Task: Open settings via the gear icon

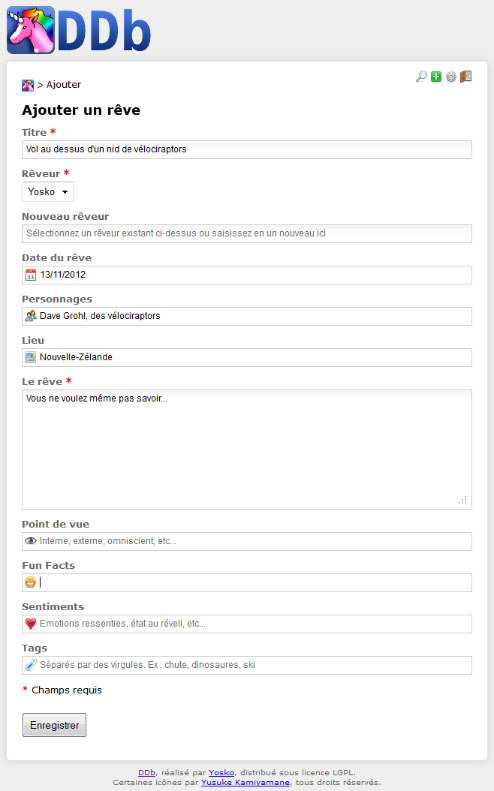Action: point(451,77)
